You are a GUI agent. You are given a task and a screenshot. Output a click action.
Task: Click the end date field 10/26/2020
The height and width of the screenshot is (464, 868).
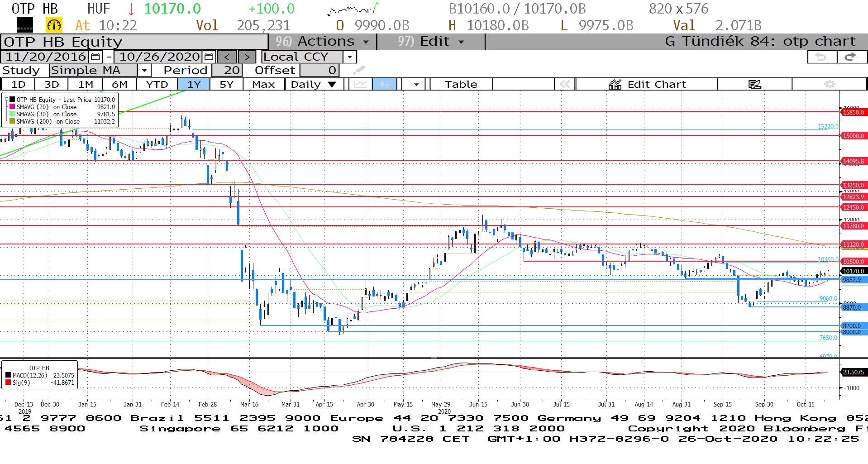click(159, 57)
